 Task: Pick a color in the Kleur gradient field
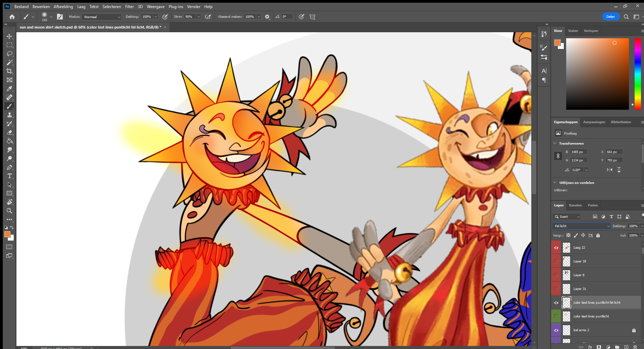(x=597, y=74)
